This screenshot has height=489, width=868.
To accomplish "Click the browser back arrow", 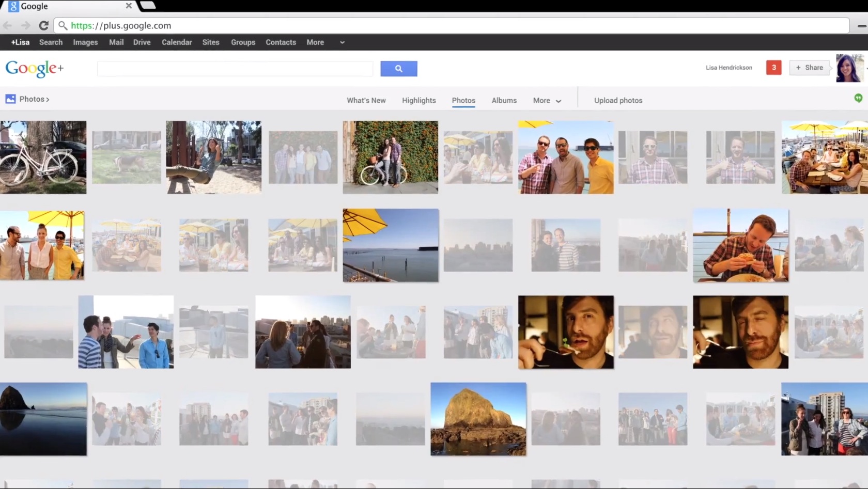I will pos(7,25).
